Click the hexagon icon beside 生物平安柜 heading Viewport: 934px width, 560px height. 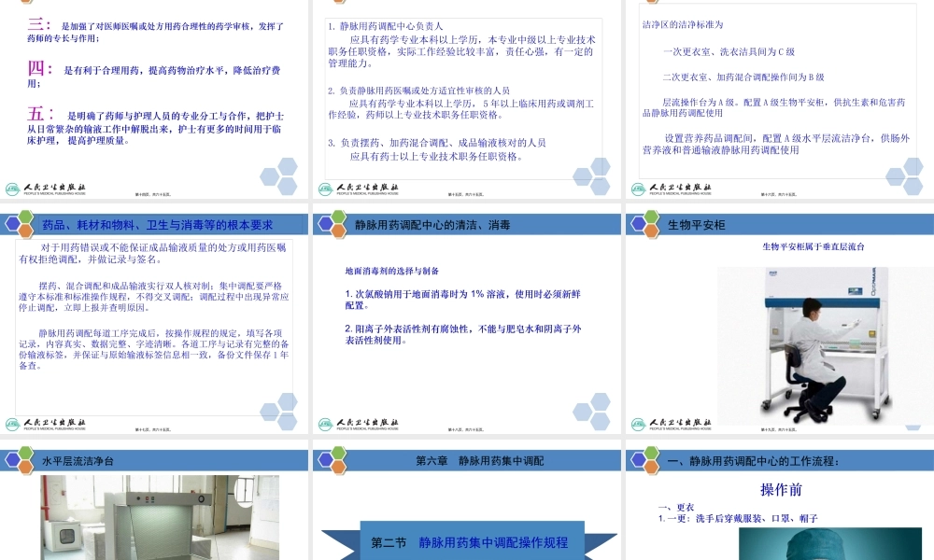pos(646,223)
